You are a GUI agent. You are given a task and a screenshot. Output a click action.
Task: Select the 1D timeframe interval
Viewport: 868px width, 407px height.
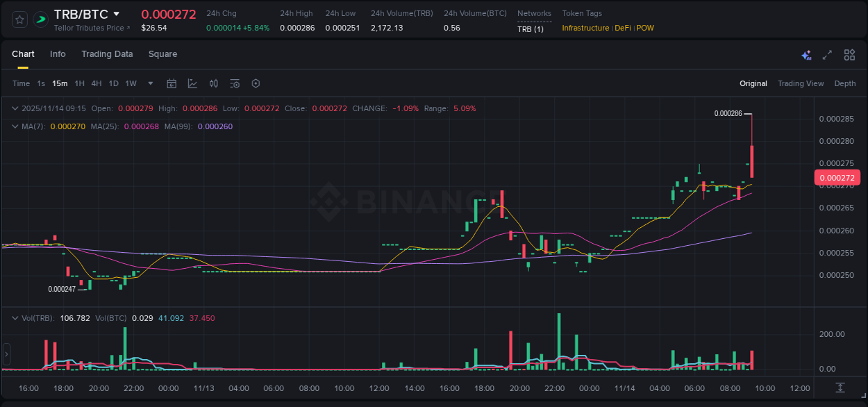pos(113,83)
